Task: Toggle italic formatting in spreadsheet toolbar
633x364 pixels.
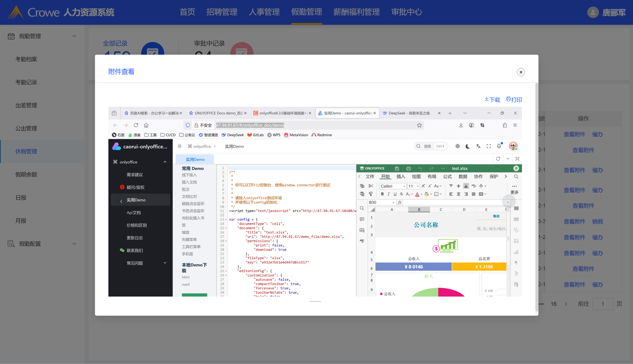Action: pyautogui.click(x=389, y=194)
